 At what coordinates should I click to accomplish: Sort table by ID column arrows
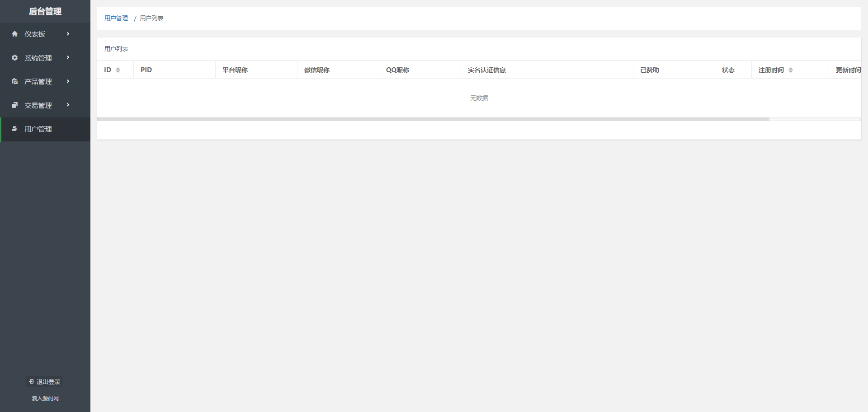[118, 70]
